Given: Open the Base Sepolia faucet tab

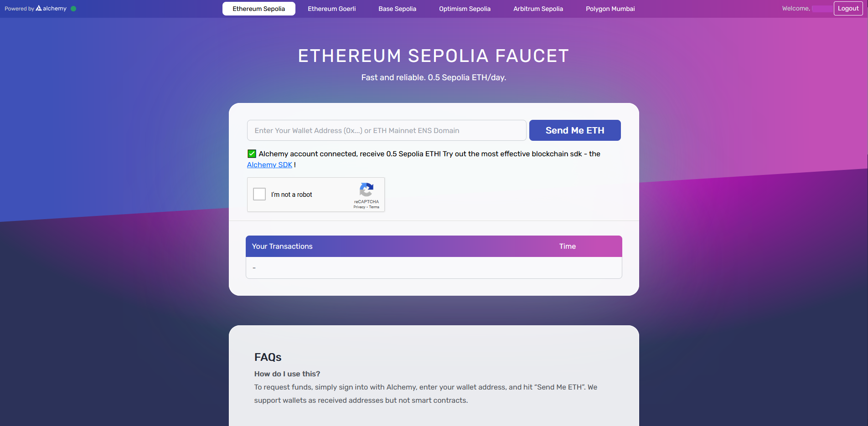Looking at the screenshot, I should tap(397, 9).
